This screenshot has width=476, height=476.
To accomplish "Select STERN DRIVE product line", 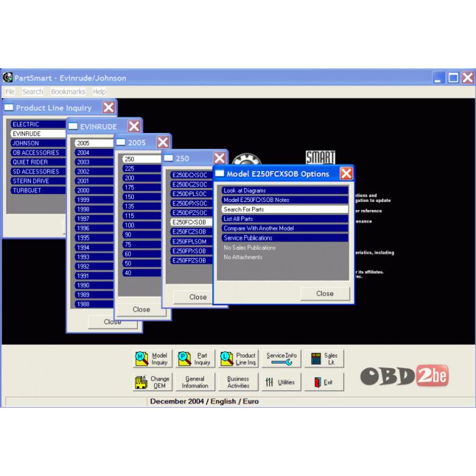I will pos(38,181).
